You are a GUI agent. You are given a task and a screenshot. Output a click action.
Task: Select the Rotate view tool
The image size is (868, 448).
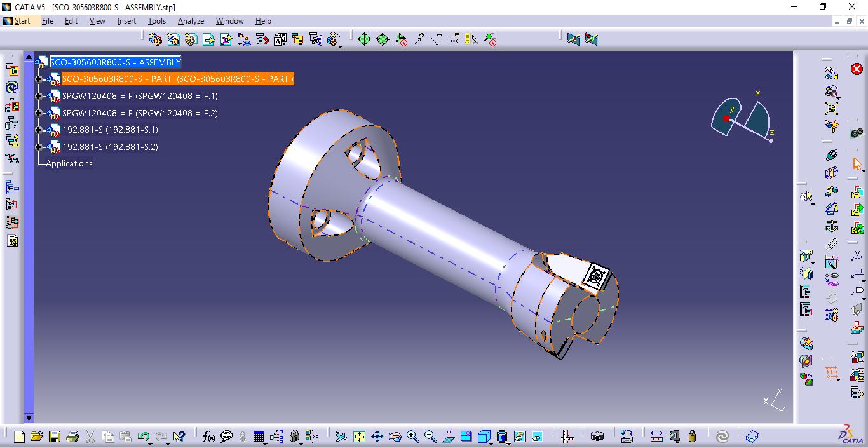[395, 437]
